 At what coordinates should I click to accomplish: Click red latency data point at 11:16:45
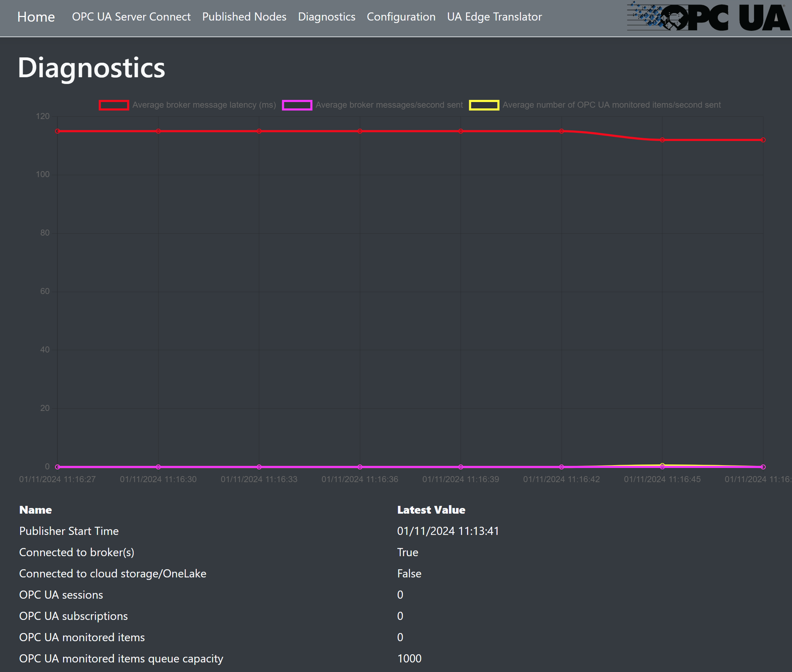(x=662, y=140)
